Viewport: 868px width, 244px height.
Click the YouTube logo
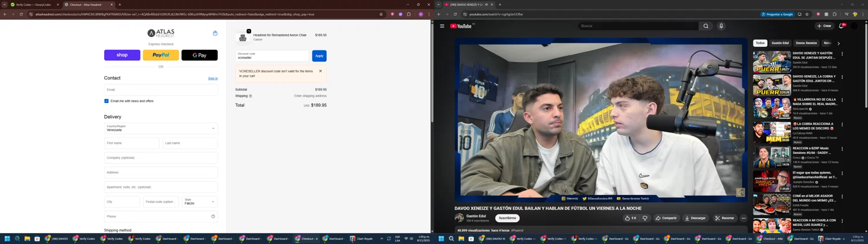(462, 26)
